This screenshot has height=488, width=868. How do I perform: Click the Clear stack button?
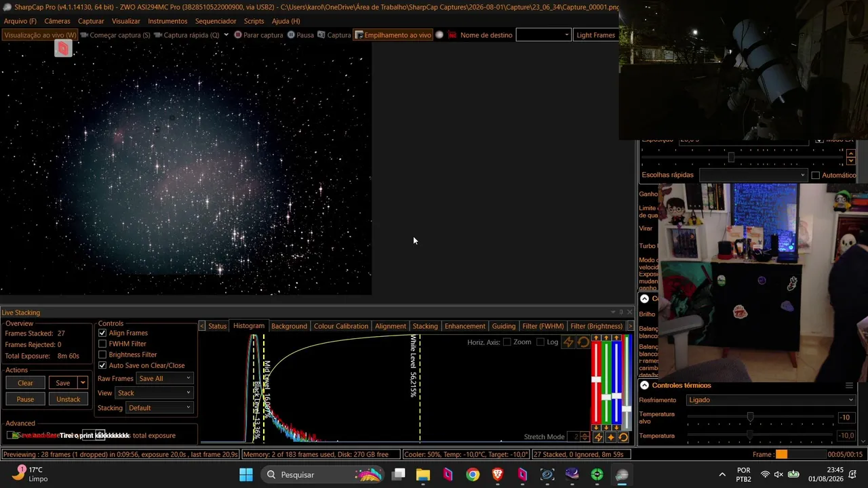[x=25, y=383]
